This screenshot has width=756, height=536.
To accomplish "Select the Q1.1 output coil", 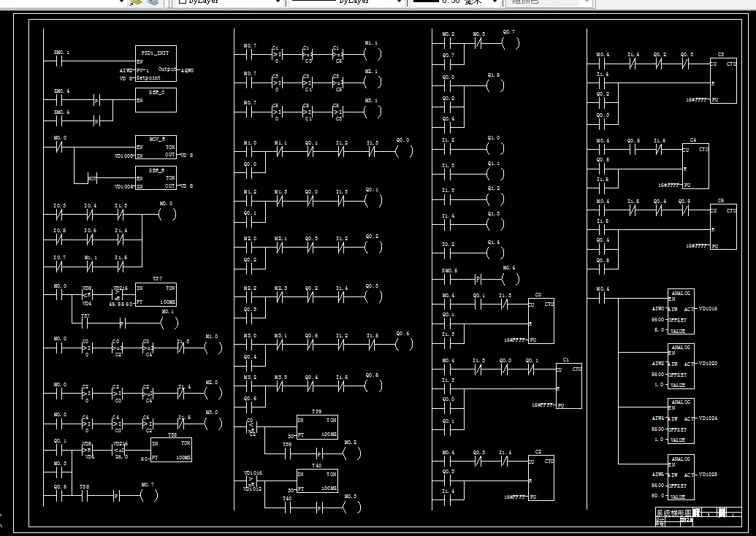I will (x=495, y=174).
